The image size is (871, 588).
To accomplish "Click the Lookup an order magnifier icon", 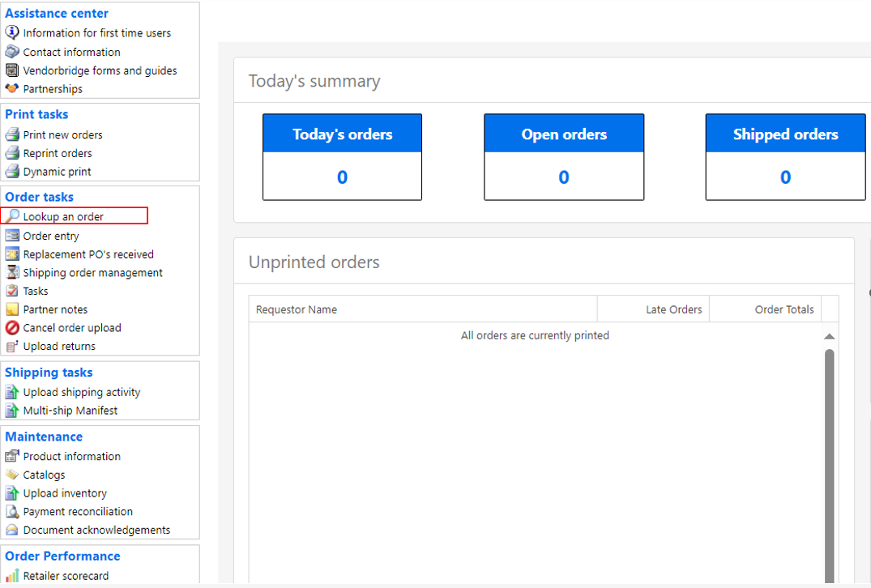I will point(12,216).
